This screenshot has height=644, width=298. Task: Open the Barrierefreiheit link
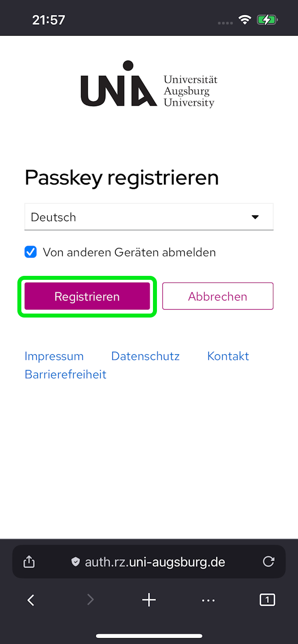66,374
